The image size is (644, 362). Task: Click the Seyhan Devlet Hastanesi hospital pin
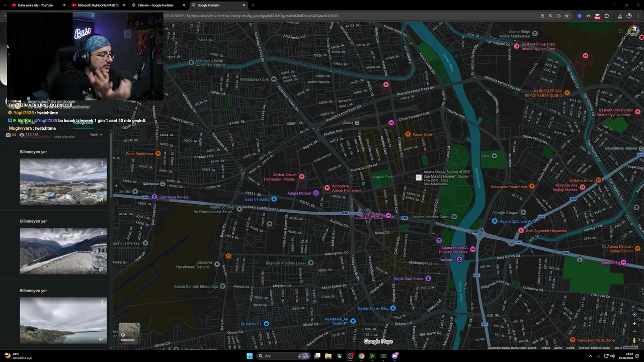click(302, 176)
